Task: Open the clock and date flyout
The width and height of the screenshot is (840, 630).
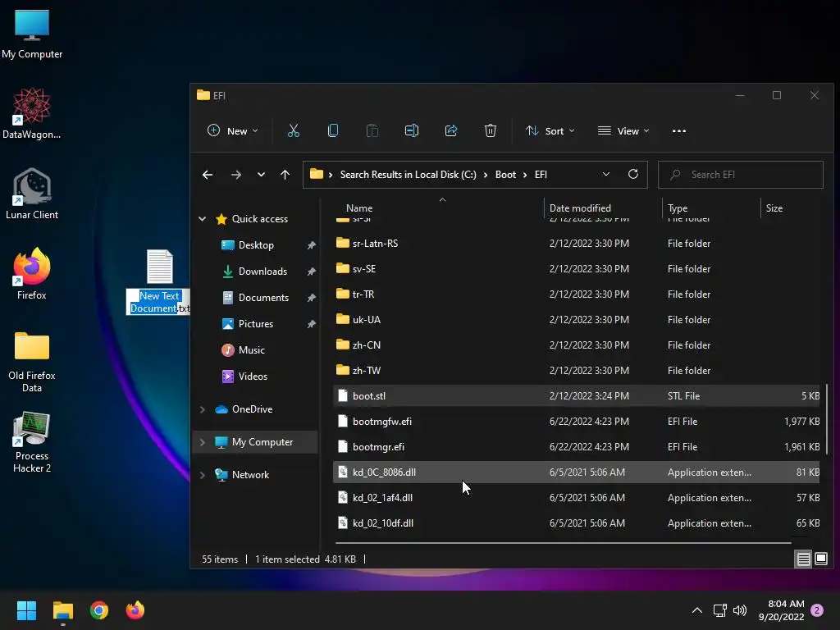Action: [781, 610]
